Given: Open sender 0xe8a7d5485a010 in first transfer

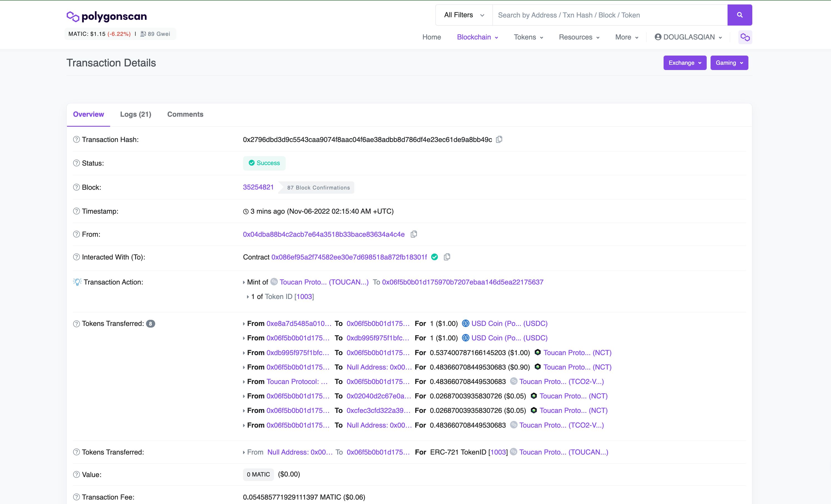Looking at the screenshot, I should pyautogui.click(x=299, y=323).
